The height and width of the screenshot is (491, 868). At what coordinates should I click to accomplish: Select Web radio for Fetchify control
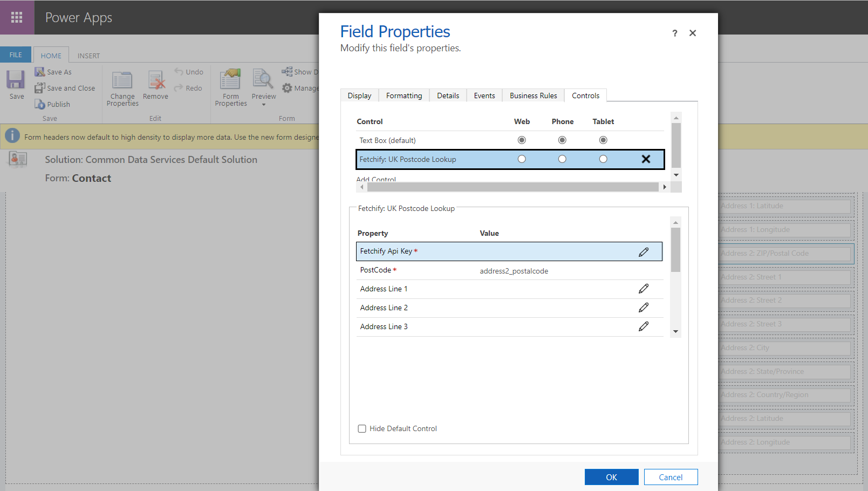pyautogui.click(x=522, y=159)
